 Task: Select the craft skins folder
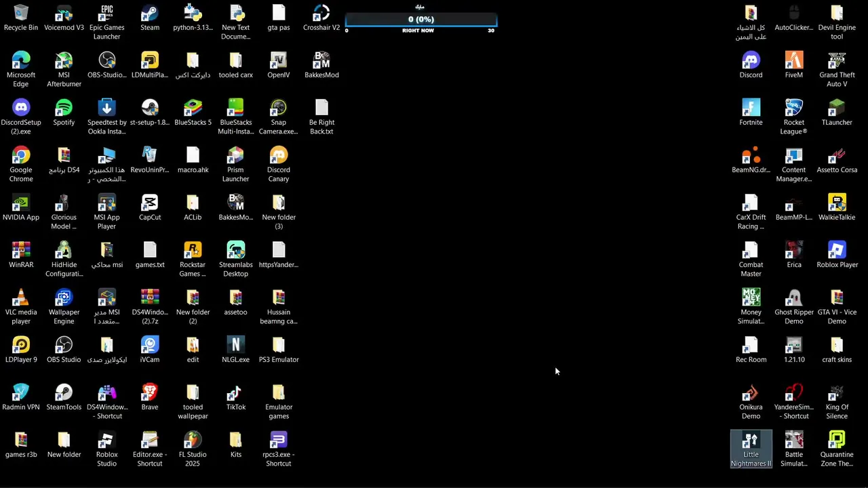click(837, 350)
